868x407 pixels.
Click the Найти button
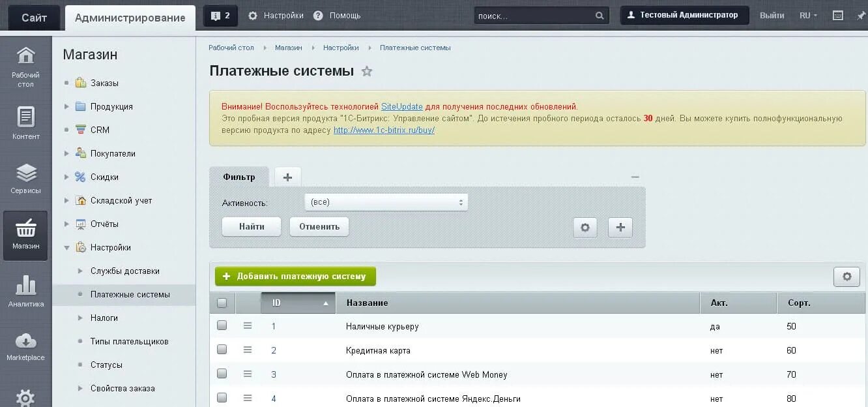tap(252, 226)
